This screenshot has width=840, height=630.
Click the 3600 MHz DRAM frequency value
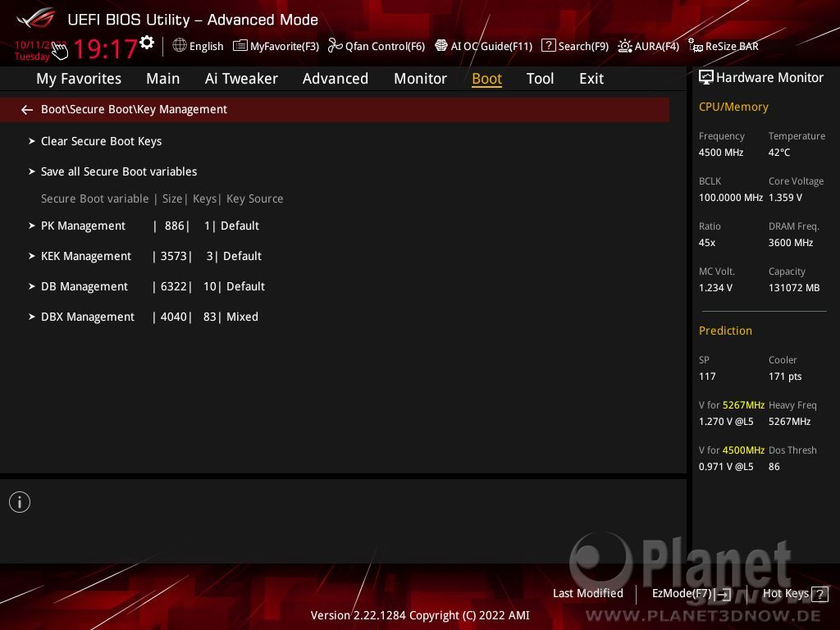coord(791,243)
